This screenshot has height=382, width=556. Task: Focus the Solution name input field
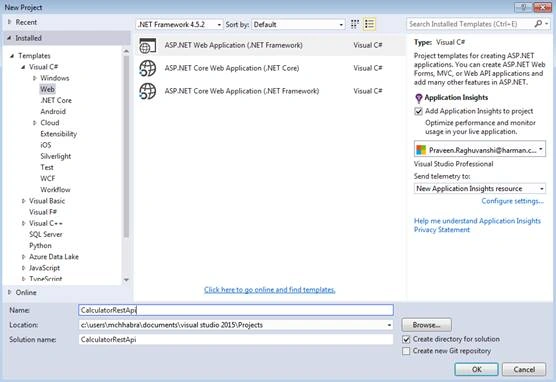point(236,339)
